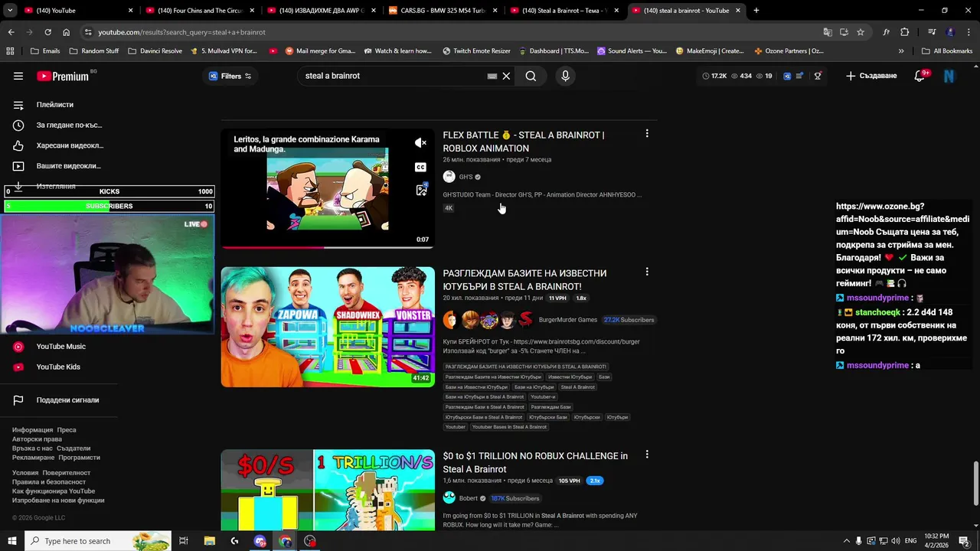The image size is (980, 551).
Task: Open File Explorer from the taskbar
Action: 209,541
